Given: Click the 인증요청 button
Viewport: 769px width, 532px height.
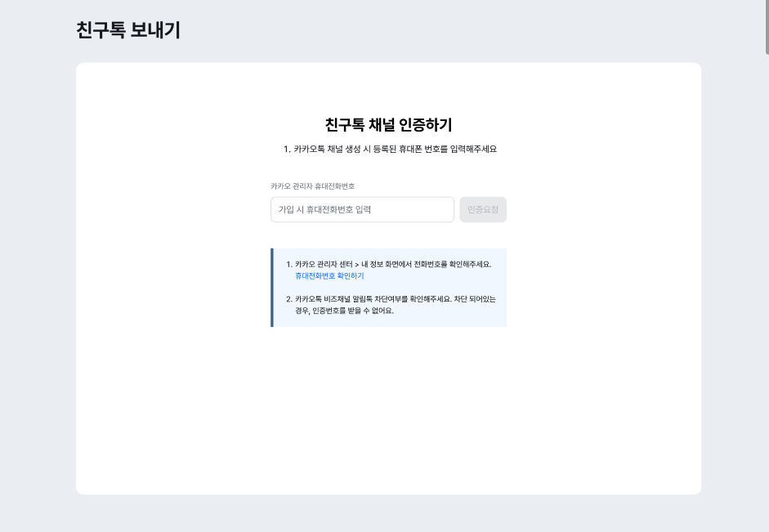Looking at the screenshot, I should coord(483,210).
